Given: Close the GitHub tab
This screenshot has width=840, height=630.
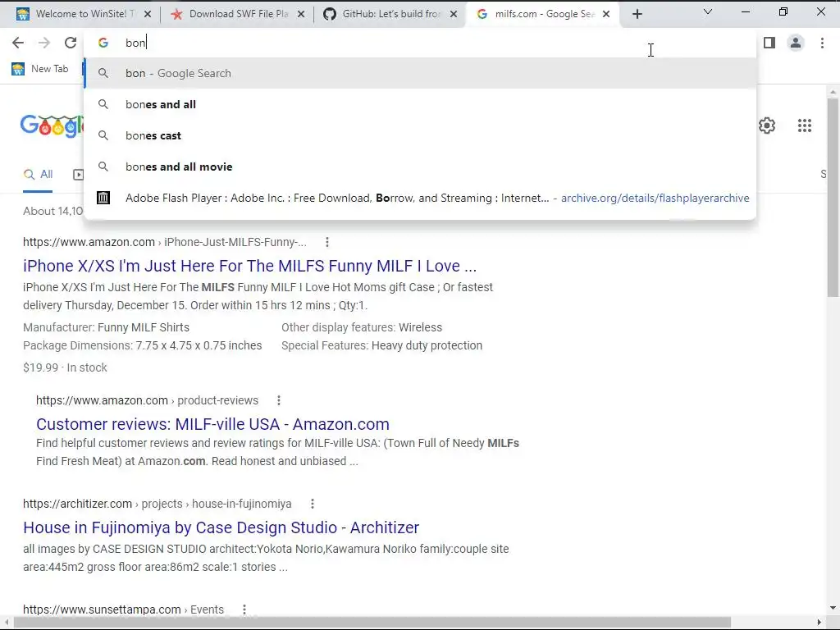Looking at the screenshot, I should (454, 15).
